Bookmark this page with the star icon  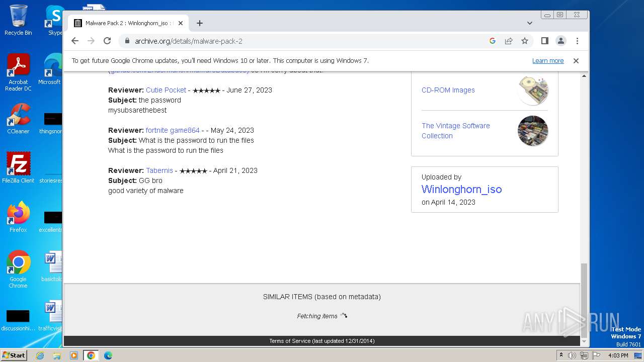(525, 41)
